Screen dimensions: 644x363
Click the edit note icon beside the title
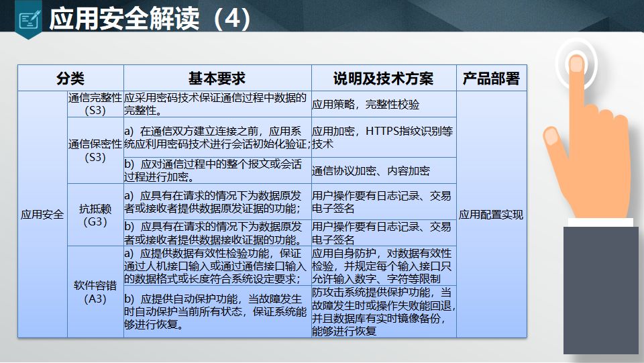point(30,19)
